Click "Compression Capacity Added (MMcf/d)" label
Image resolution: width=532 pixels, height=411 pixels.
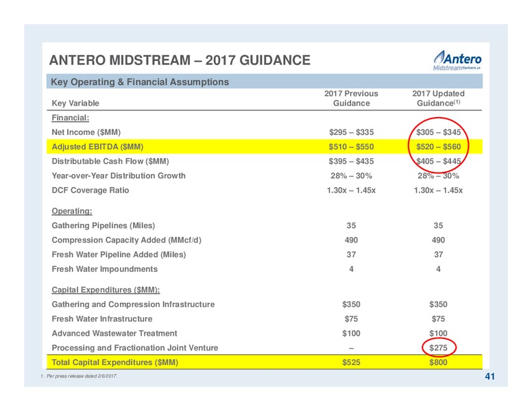tap(127, 240)
